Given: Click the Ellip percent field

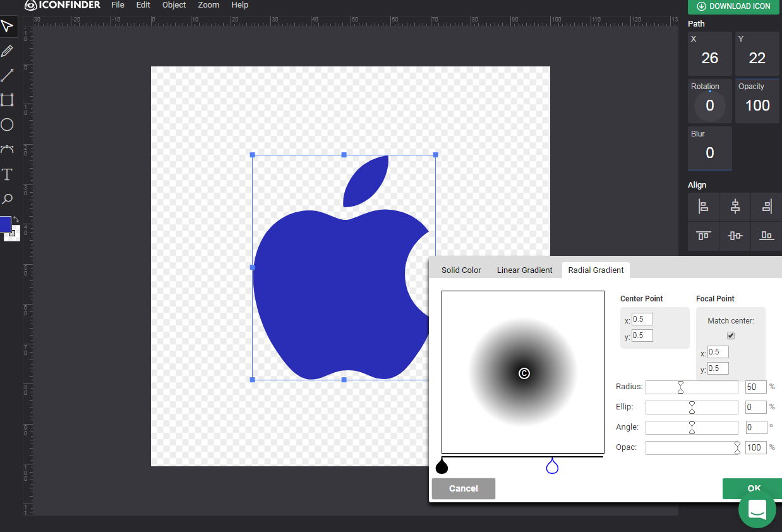Looking at the screenshot, I should [x=756, y=407].
